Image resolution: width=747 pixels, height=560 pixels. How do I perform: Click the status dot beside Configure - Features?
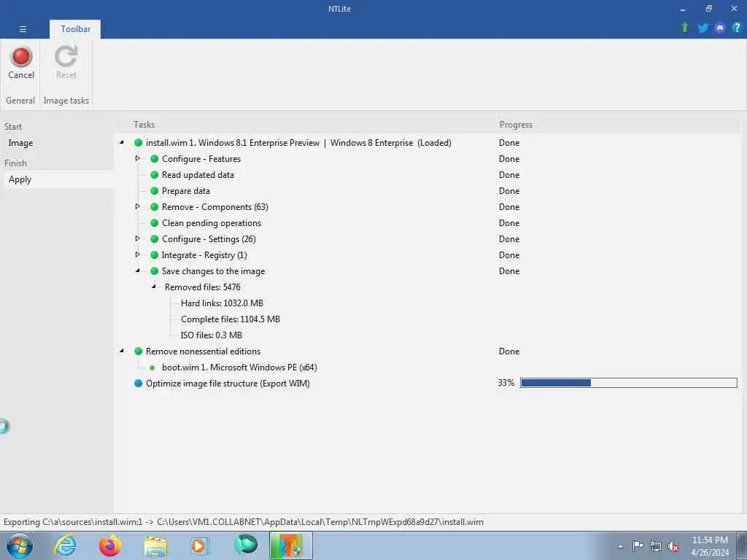[155, 158]
